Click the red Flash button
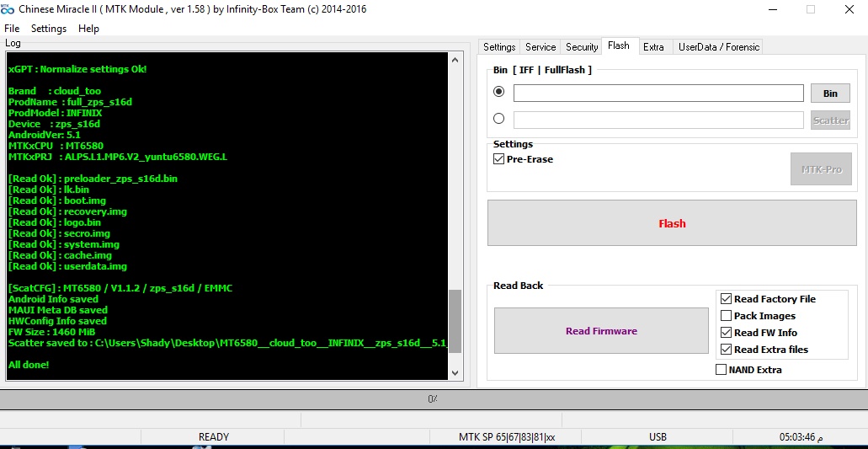Screen dimensions: 868x449 (x=672, y=223)
